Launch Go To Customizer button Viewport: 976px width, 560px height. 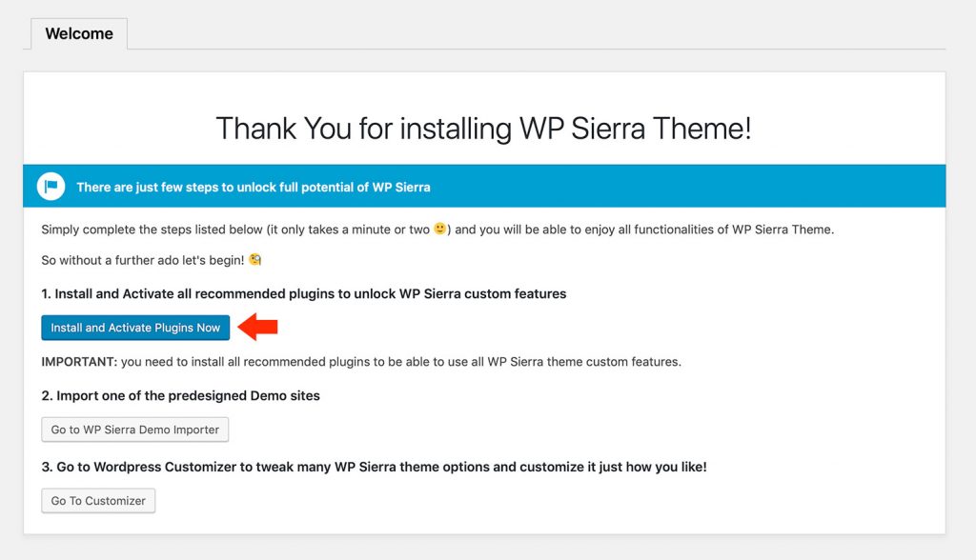pos(98,500)
